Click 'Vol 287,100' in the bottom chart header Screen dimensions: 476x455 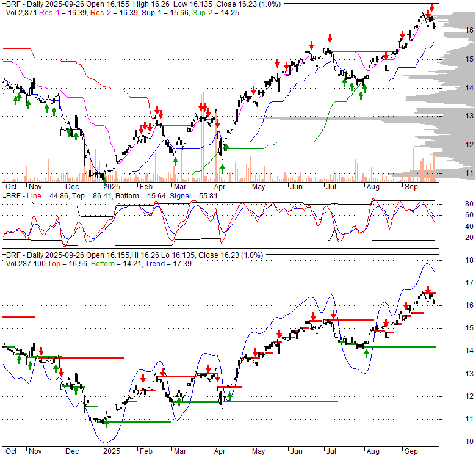(x=26, y=264)
